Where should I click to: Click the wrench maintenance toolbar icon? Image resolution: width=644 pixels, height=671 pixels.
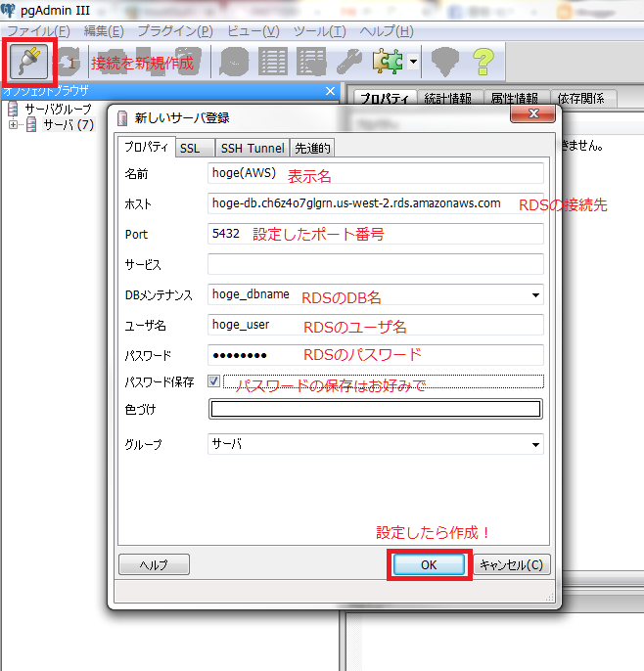tap(349, 62)
